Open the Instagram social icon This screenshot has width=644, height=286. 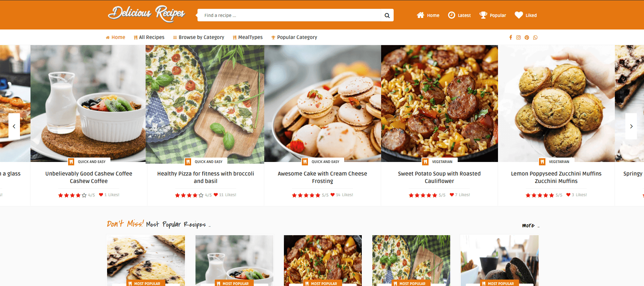(518, 37)
